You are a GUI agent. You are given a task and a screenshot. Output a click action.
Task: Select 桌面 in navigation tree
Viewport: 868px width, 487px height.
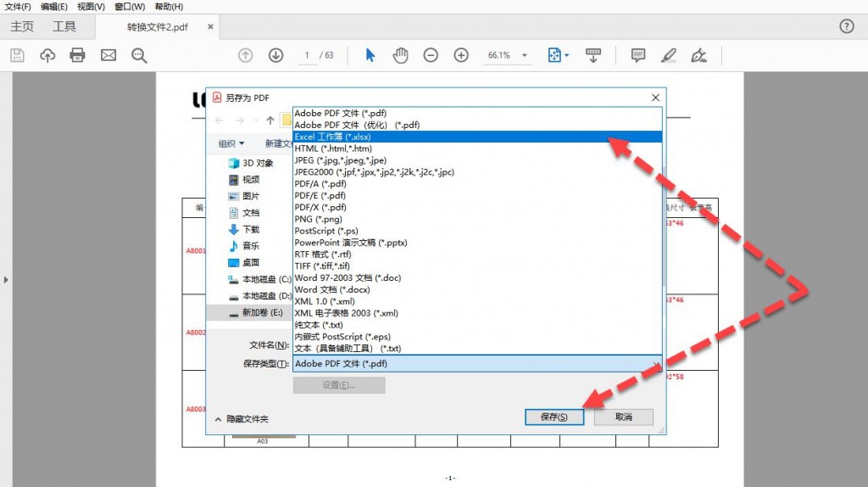244,263
